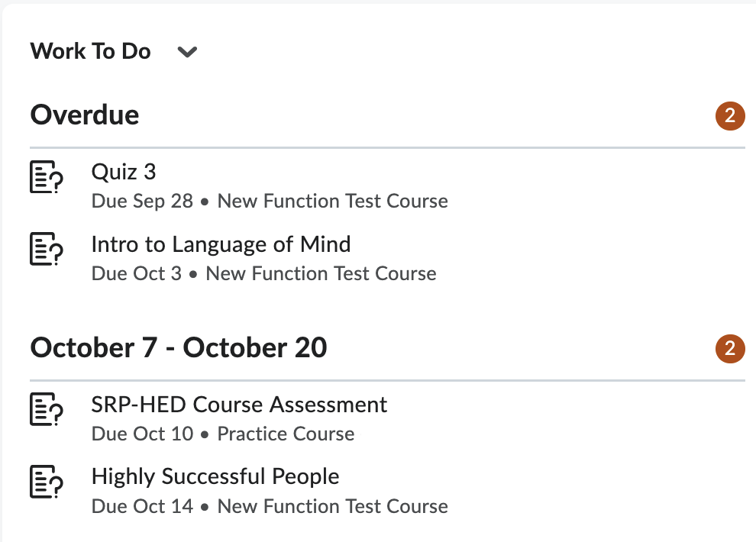
Task: Select the Overdue section heading
Action: pos(85,115)
